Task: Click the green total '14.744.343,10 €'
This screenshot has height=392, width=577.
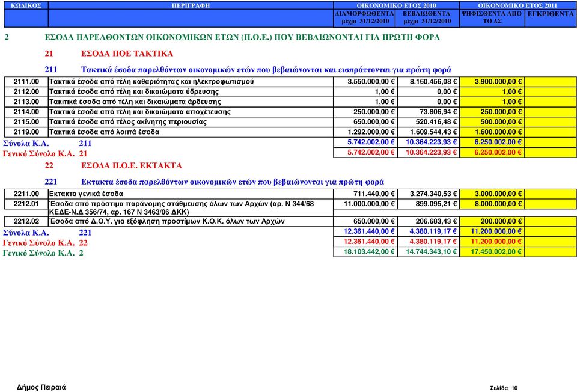Action: pos(432,252)
